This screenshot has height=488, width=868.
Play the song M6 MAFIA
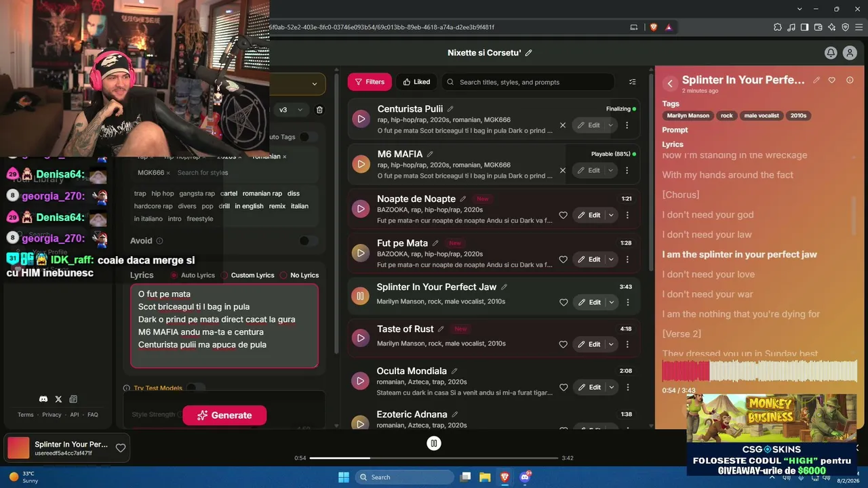pyautogui.click(x=361, y=164)
